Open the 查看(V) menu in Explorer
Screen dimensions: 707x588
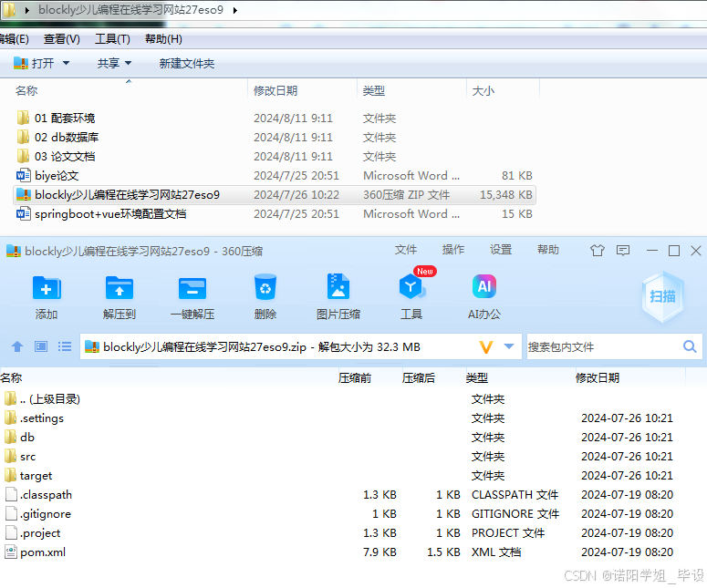point(62,39)
